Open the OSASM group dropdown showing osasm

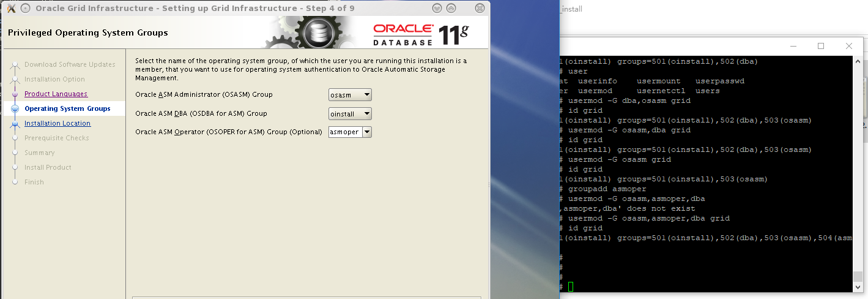pos(350,95)
